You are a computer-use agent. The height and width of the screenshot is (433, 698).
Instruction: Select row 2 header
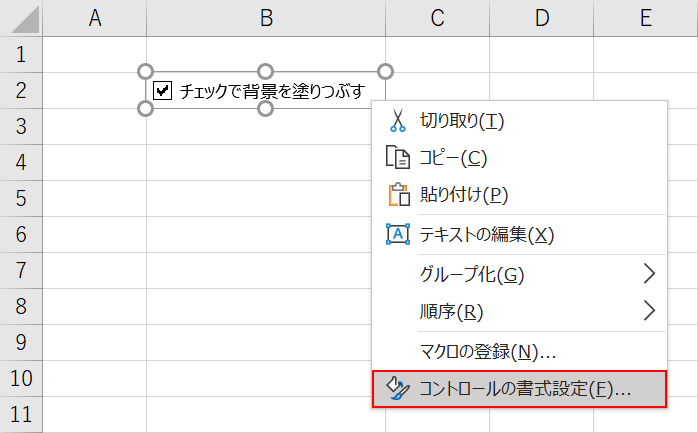21,90
